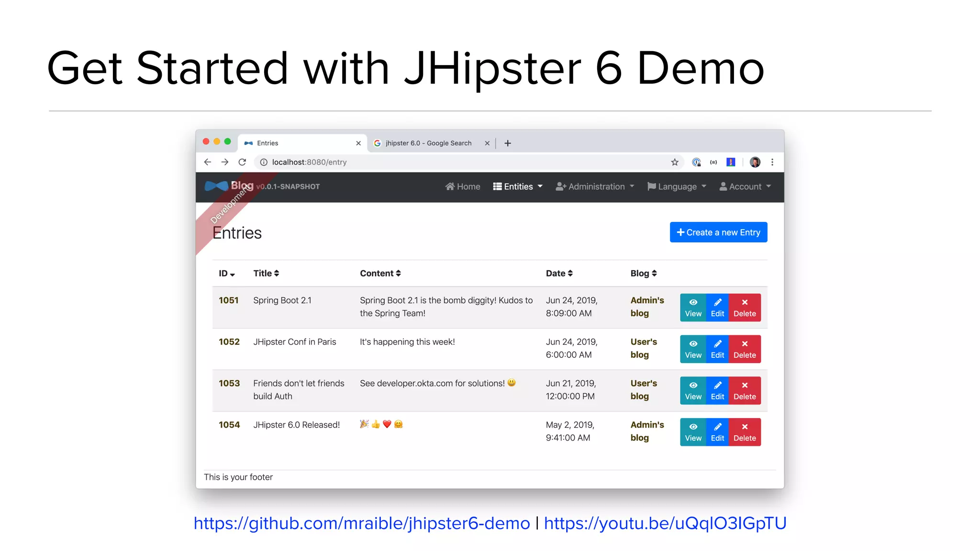Image resolution: width=980 pixels, height=551 pixels.
Task: Edit entry 1053 about build Auth
Action: tap(717, 391)
